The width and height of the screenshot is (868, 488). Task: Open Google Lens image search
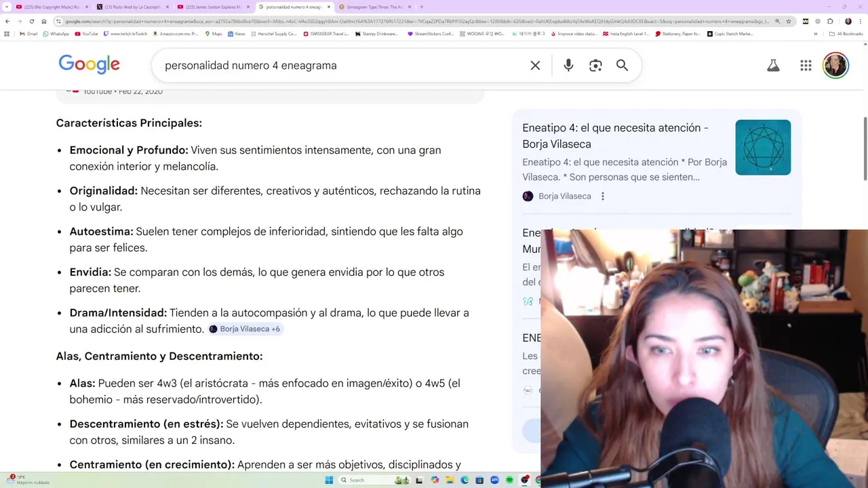[x=595, y=65]
